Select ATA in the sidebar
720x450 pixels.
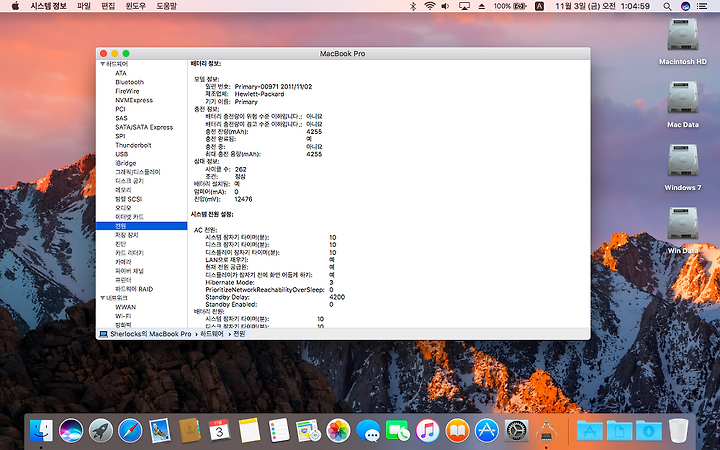121,73
